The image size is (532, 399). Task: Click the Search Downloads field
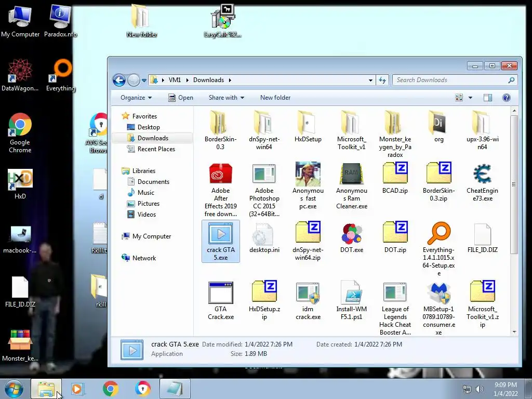(455, 80)
